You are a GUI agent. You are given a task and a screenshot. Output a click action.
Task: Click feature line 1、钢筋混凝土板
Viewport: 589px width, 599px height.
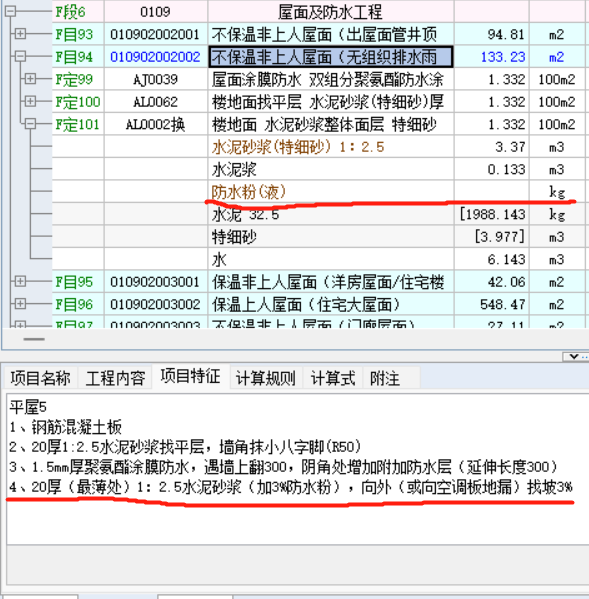66,427
